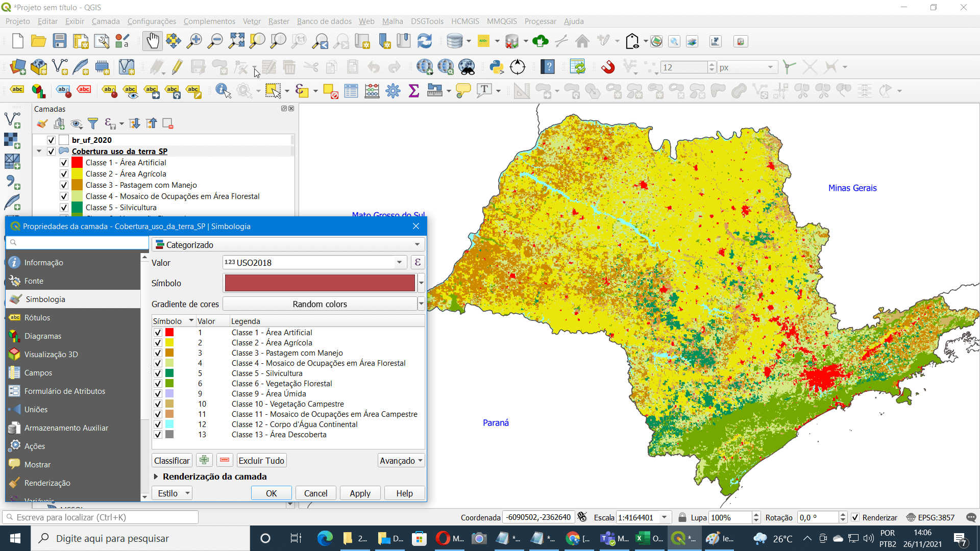Click the Classificar button

coord(171,461)
